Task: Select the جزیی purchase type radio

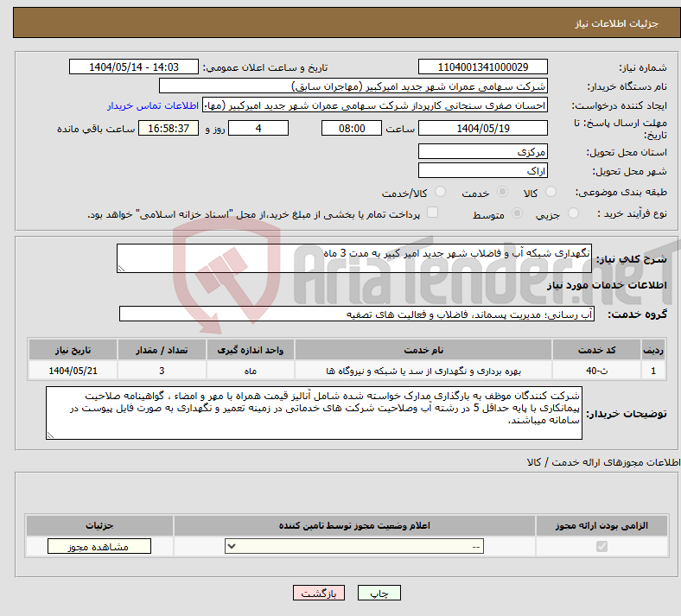Action: point(573,213)
